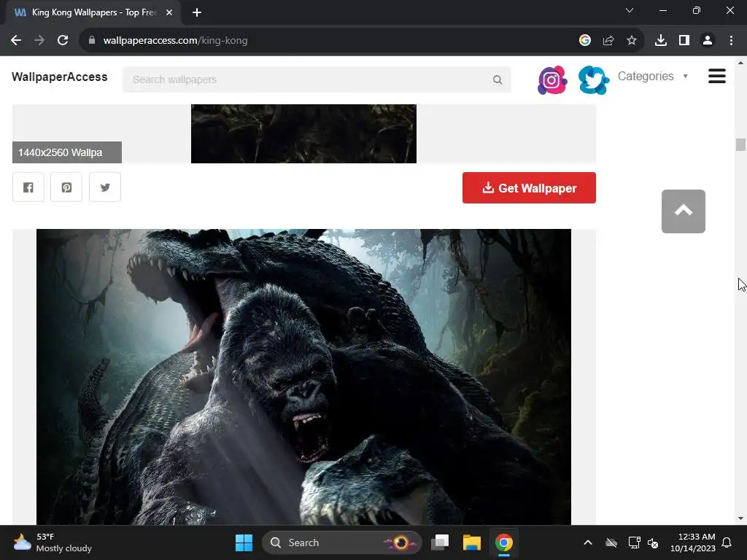Open the Twitter bird icon in header
This screenshot has width=747, height=560.
pos(594,80)
